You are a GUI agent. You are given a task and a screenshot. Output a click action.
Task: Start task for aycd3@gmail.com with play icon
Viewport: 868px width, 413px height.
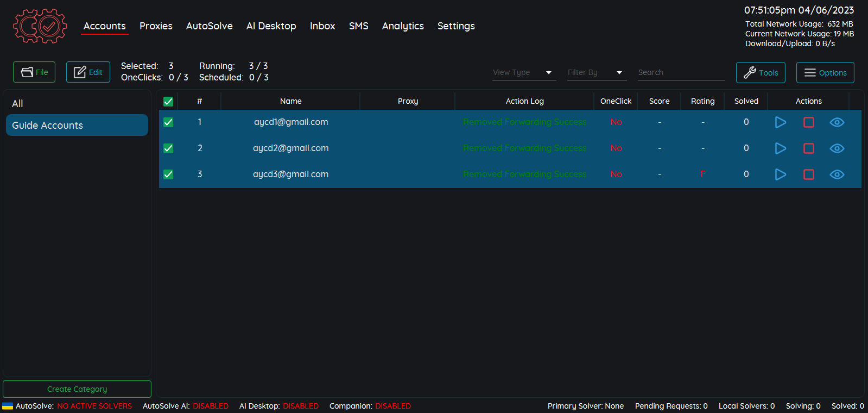(781, 174)
